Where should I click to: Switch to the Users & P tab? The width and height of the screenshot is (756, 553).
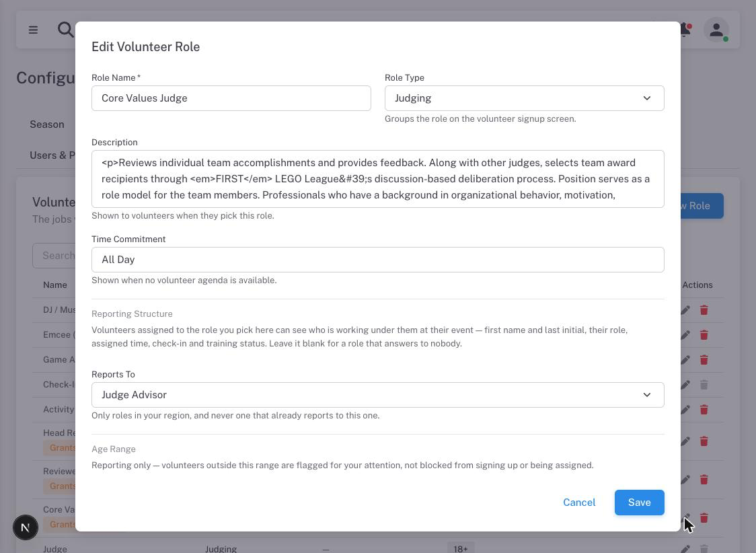[x=52, y=155]
